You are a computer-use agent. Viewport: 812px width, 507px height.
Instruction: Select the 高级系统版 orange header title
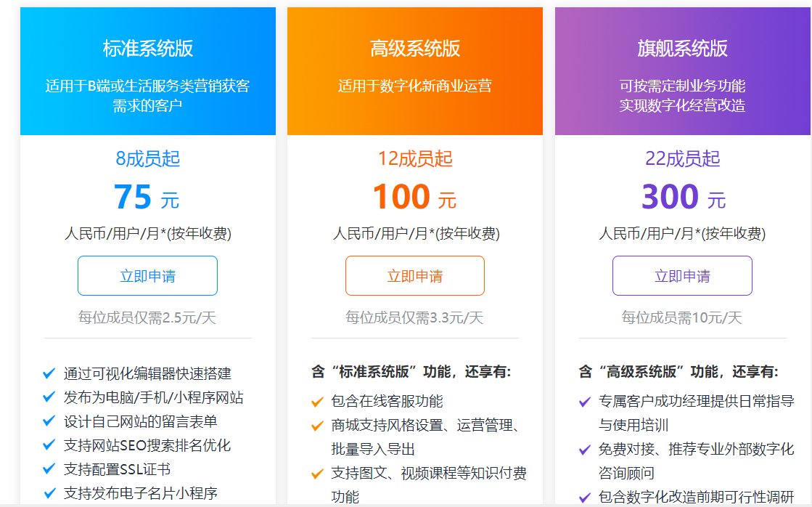[x=414, y=49]
